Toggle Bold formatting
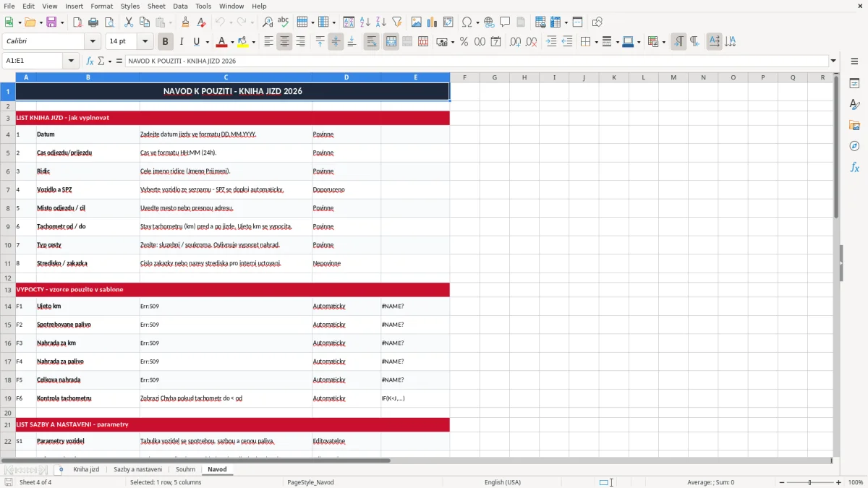868x488 pixels. point(165,42)
